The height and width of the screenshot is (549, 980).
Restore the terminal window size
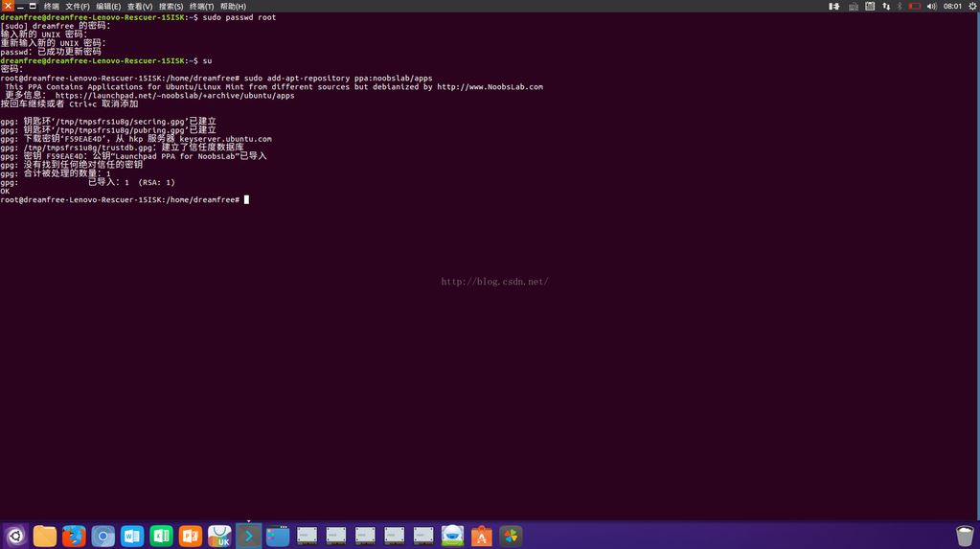(33, 7)
